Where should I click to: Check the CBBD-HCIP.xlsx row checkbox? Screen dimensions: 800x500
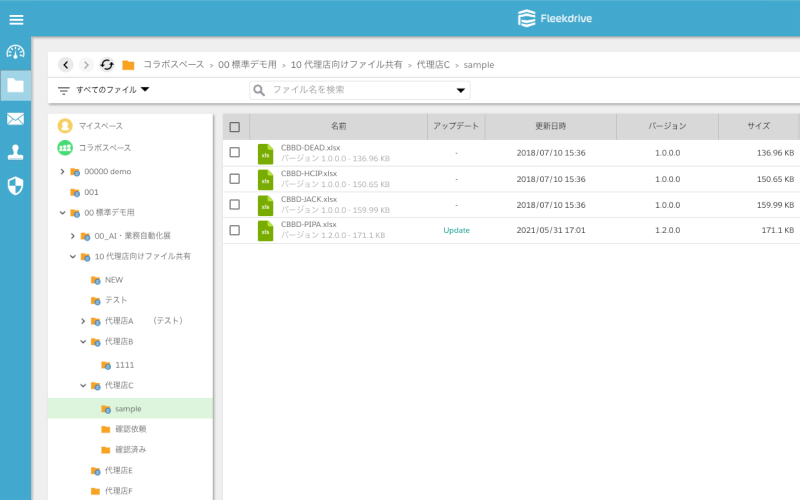tap(235, 179)
